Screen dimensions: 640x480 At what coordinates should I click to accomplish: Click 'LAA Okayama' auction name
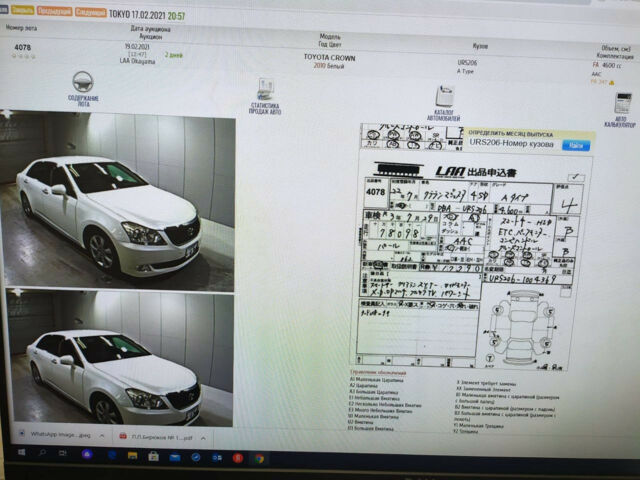pos(137,61)
